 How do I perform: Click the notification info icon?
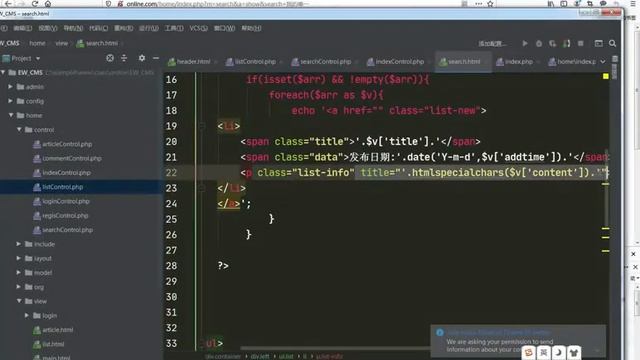(440, 332)
